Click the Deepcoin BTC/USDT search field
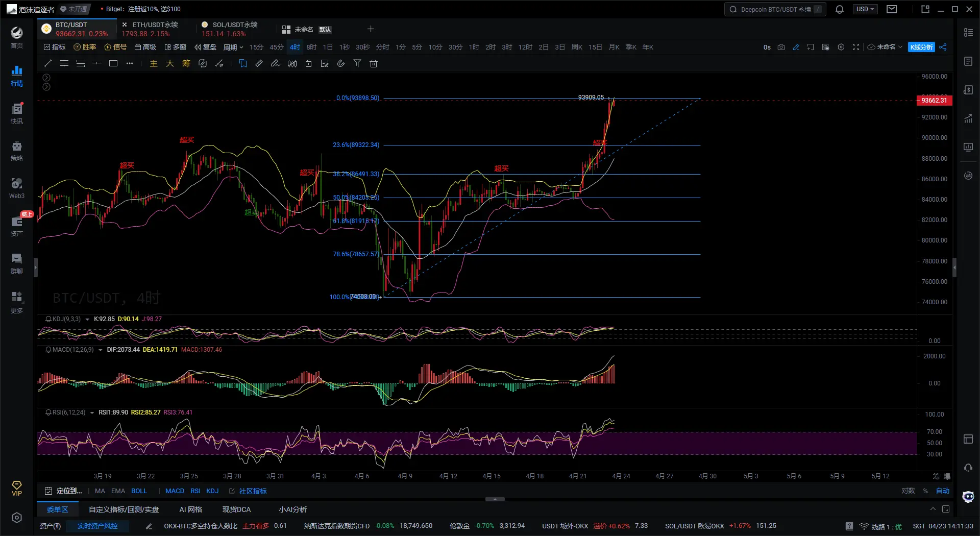 pyautogui.click(x=775, y=9)
